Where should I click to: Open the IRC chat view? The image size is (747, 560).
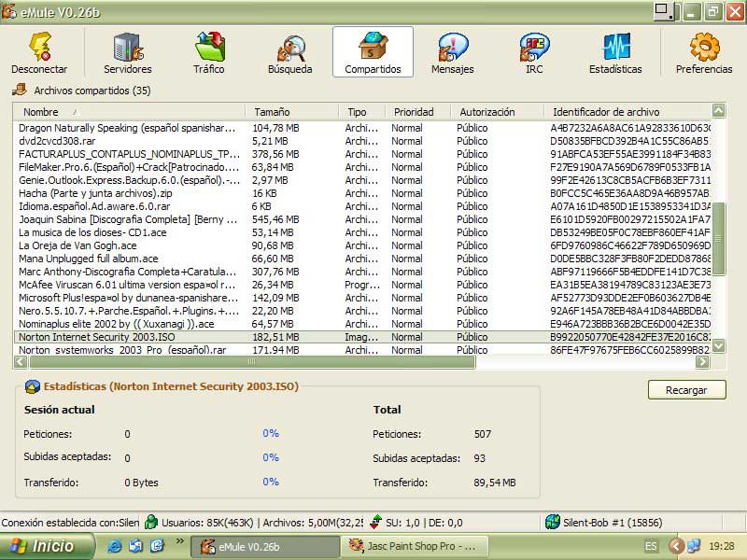point(534,52)
